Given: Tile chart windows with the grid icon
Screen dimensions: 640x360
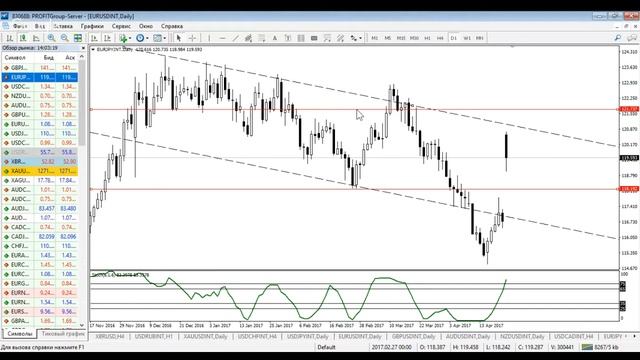Looking at the screenshot, I should (78, 38).
